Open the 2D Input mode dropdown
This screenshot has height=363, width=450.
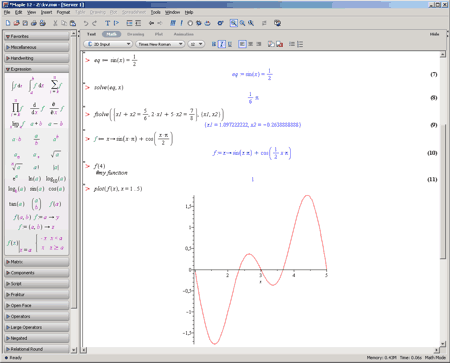(x=108, y=44)
